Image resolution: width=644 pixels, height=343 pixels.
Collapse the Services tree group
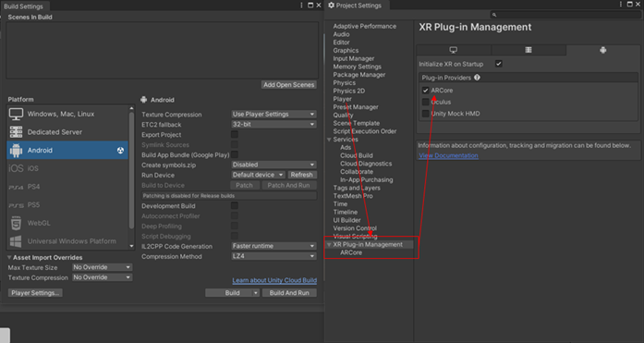click(329, 140)
